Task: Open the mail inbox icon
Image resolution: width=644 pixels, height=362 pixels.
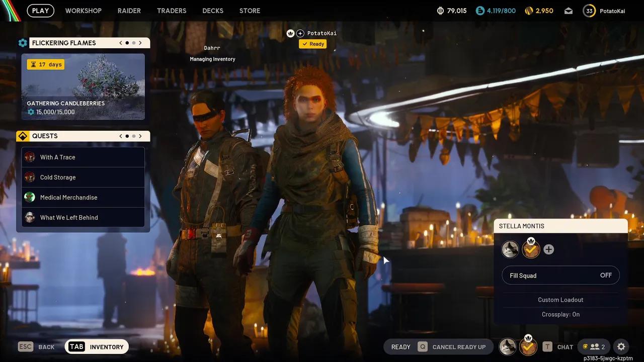Action: [x=568, y=10]
